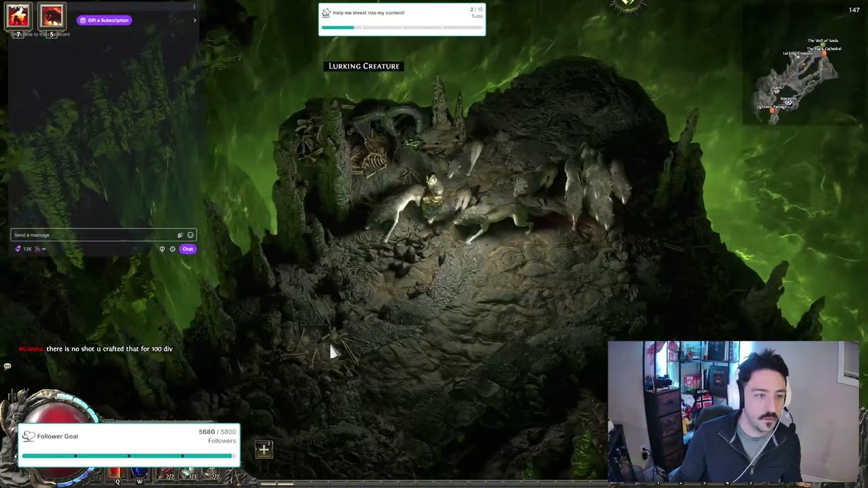Open the channel points balance icon
Screen dimensions: 868x488
(x=18, y=249)
